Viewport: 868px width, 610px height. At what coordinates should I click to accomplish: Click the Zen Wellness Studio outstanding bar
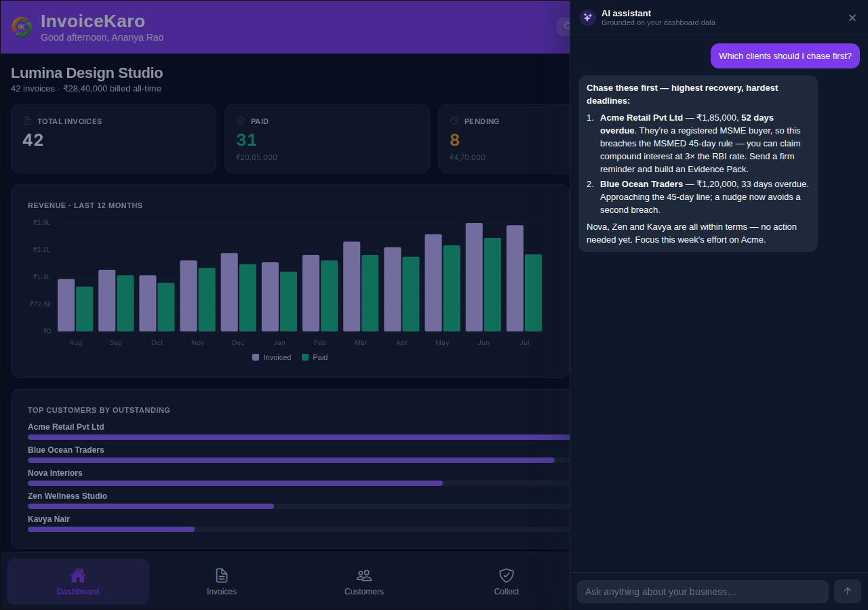pos(151,506)
